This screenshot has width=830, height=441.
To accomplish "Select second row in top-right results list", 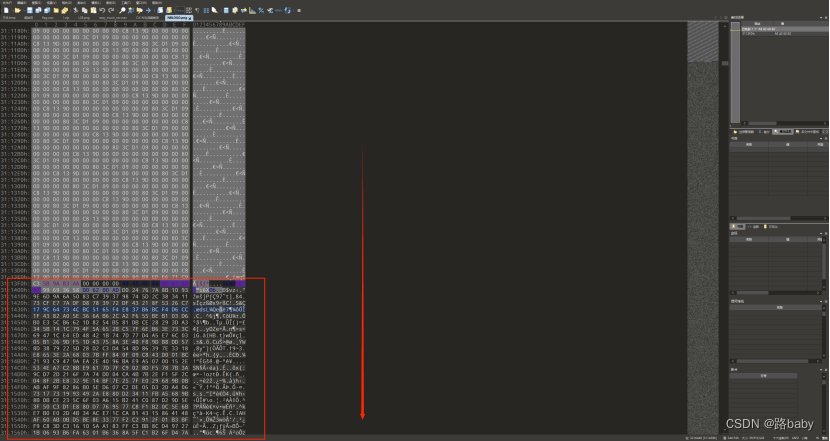I will 784,33.
